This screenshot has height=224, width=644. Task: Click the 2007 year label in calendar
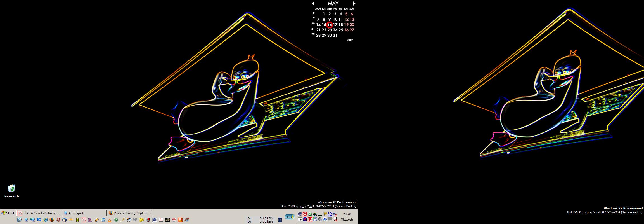pos(350,40)
